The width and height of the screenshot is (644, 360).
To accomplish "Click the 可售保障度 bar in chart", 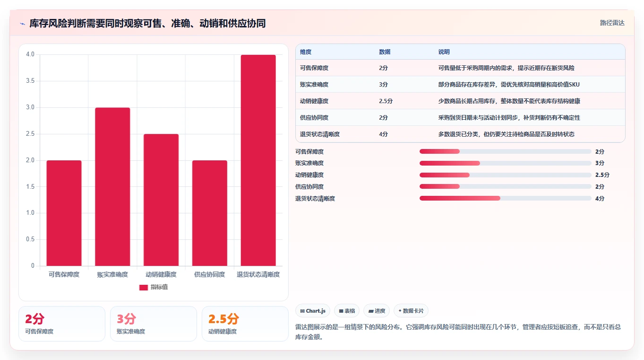I will 64,213.
